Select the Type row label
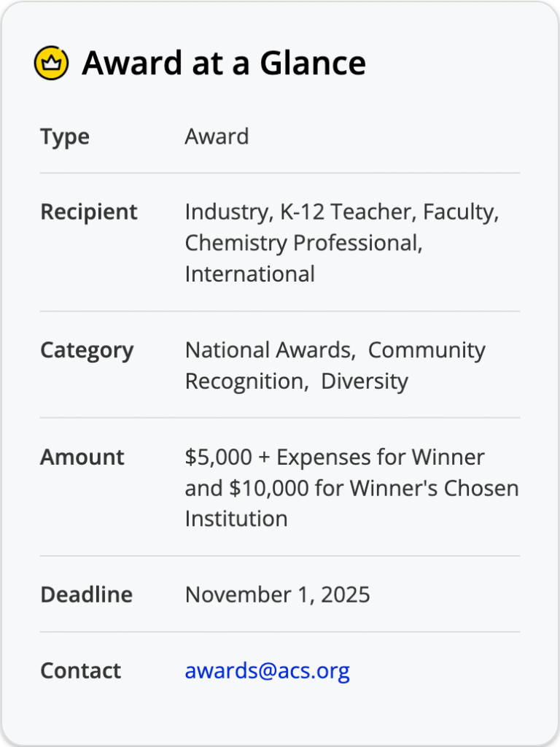Viewport: 560px width, 747px height. [65, 136]
